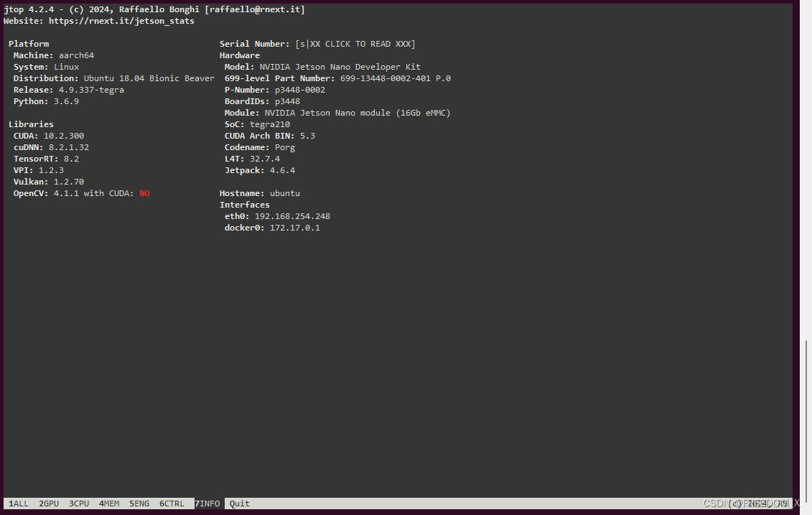This screenshot has height=515, width=812.
Task: Click the Platform section heading
Action: pos(29,44)
